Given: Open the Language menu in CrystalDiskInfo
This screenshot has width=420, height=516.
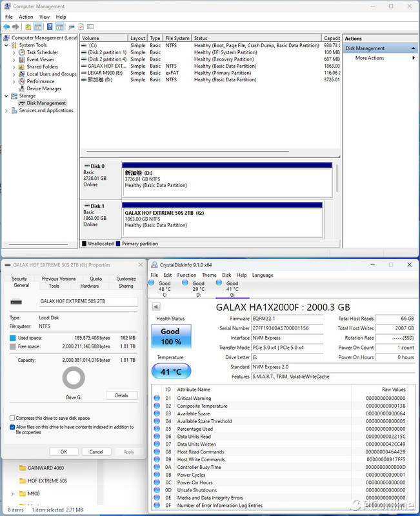Looking at the screenshot, I should (263, 275).
